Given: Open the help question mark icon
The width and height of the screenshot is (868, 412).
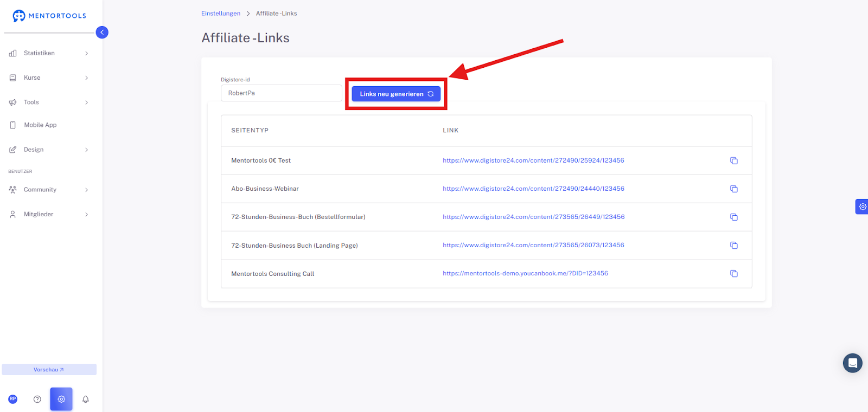Looking at the screenshot, I should 37,399.
